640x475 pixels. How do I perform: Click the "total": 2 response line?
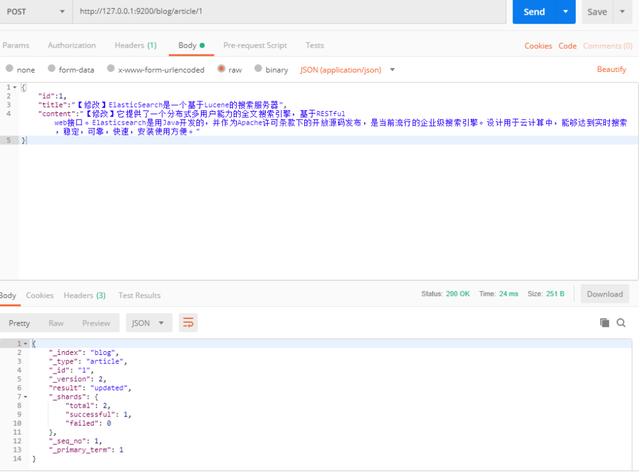[88, 406]
